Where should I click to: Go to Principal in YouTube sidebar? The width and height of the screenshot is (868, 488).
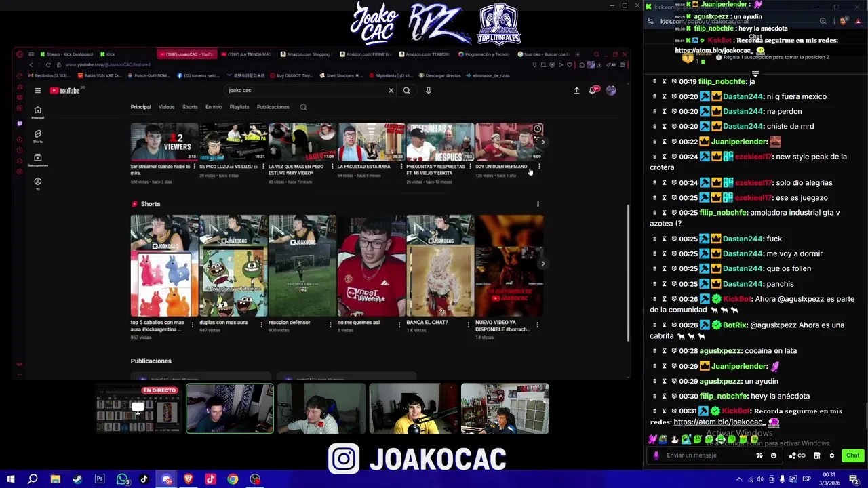pyautogui.click(x=38, y=113)
